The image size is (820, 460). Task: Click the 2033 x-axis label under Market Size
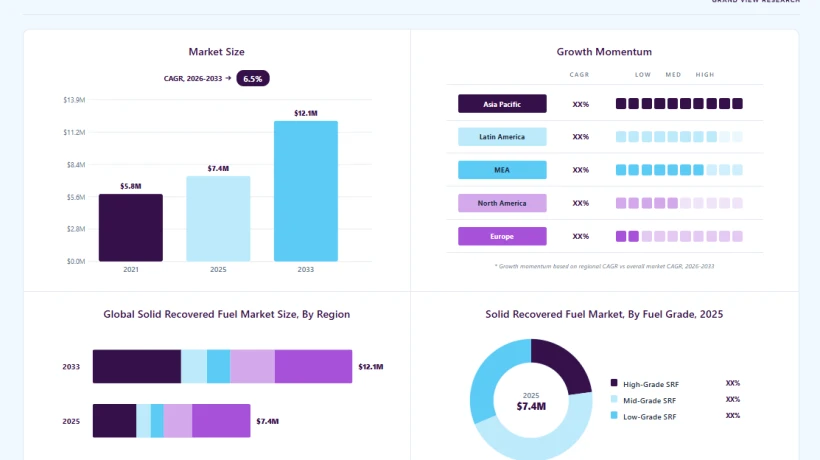point(306,270)
